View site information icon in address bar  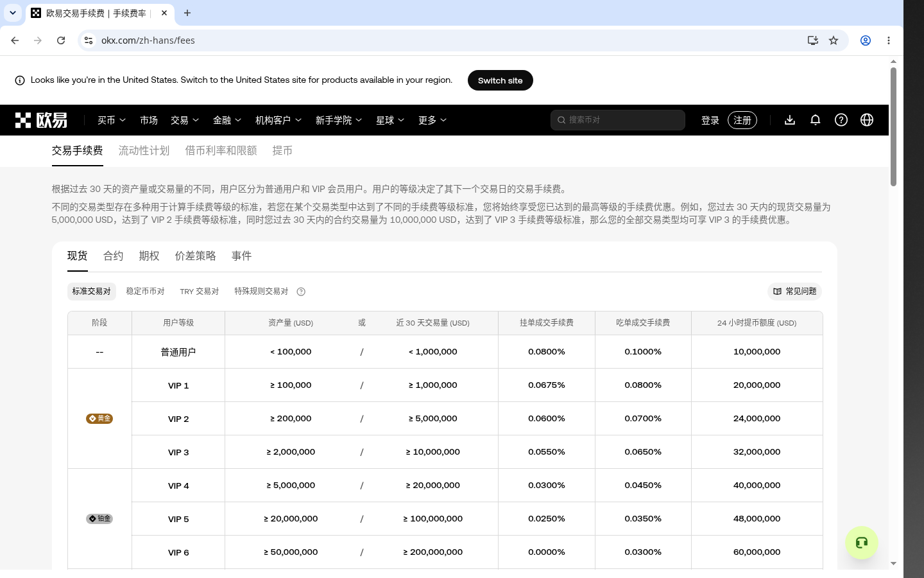[89, 40]
